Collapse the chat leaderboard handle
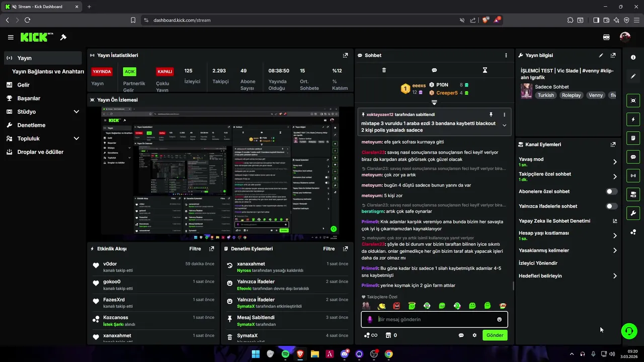Image resolution: width=644 pixels, height=362 pixels. click(434, 102)
